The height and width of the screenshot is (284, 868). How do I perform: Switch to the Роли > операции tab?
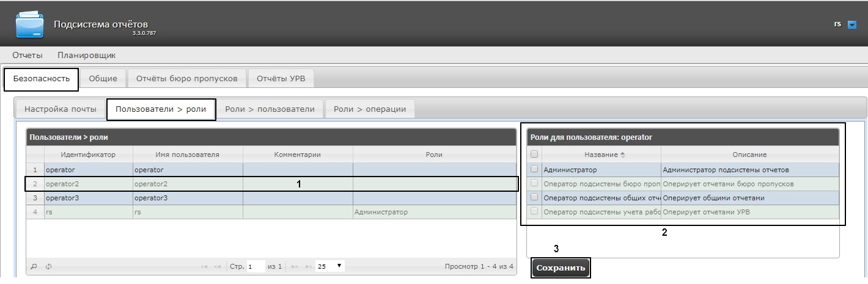click(x=370, y=109)
